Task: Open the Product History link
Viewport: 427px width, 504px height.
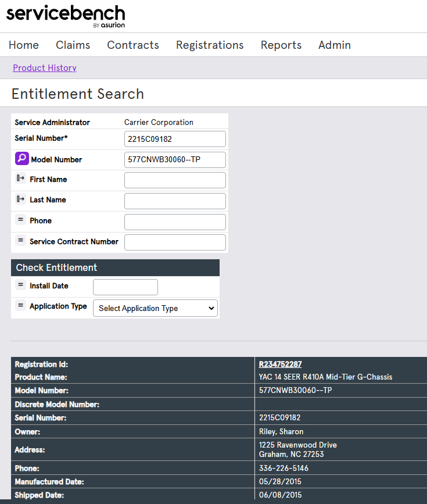Action: point(44,68)
